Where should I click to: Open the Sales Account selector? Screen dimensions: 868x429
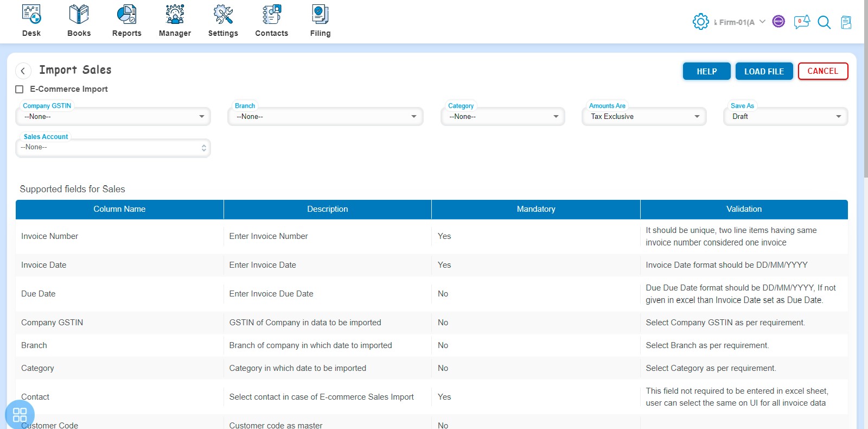coord(113,147)
